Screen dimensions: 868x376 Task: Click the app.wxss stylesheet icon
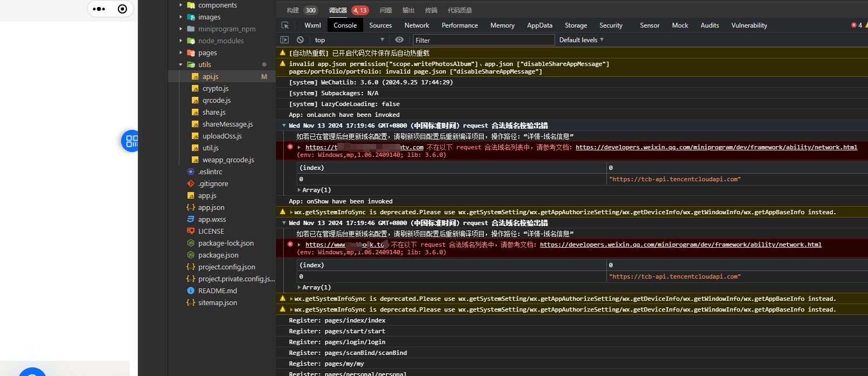(191, 220)
